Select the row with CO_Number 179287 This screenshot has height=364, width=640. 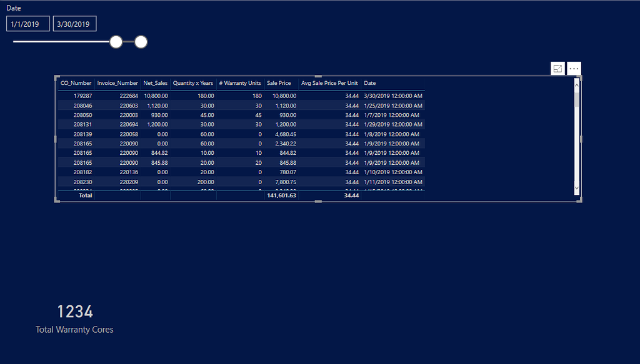coord(187,96)
